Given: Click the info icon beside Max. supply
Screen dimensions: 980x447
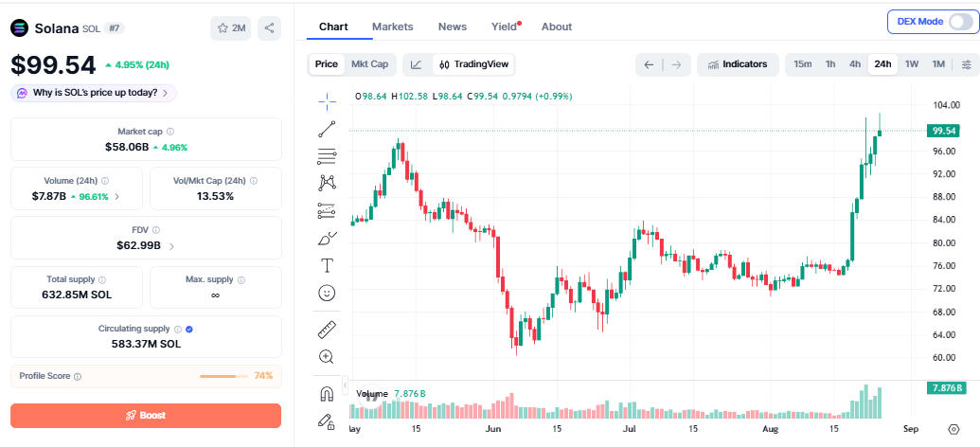Looking at the screenshot, I should tap(241, 279).
